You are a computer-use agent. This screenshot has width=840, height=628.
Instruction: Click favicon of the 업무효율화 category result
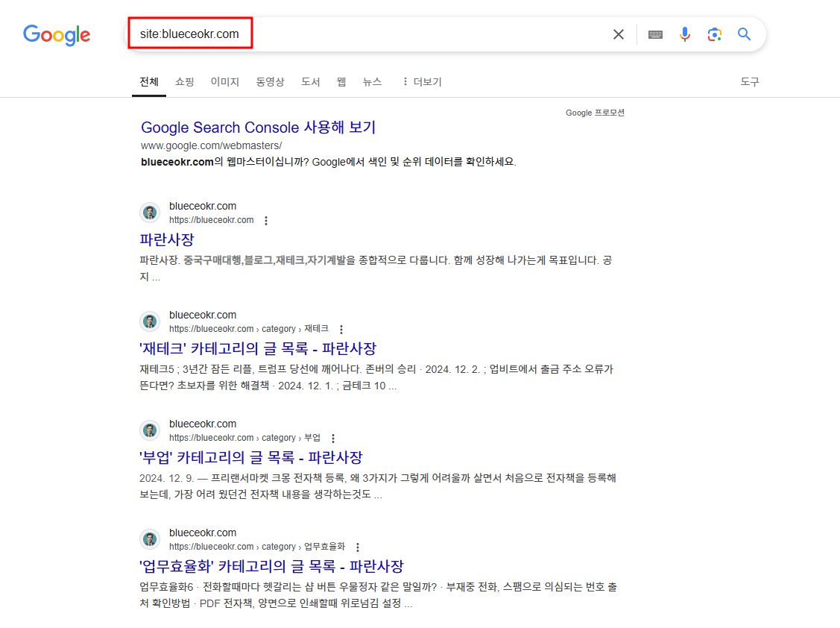point(150,539)
